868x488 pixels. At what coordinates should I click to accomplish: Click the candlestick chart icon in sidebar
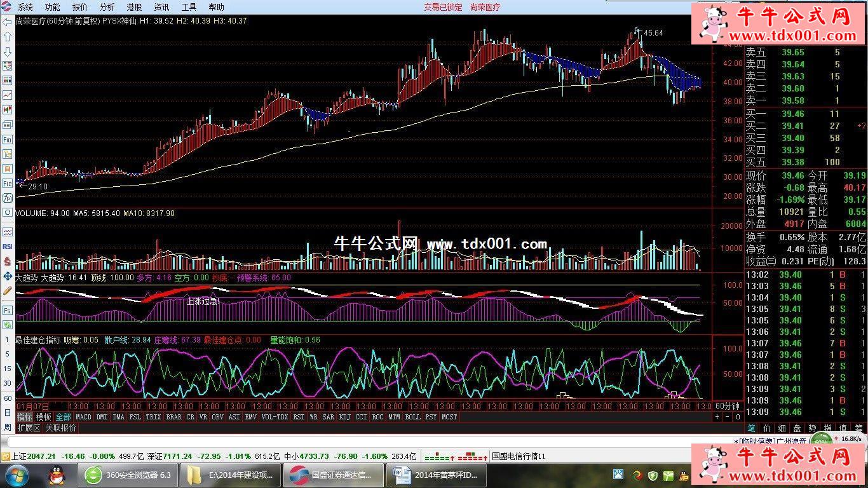click(8, 109)
